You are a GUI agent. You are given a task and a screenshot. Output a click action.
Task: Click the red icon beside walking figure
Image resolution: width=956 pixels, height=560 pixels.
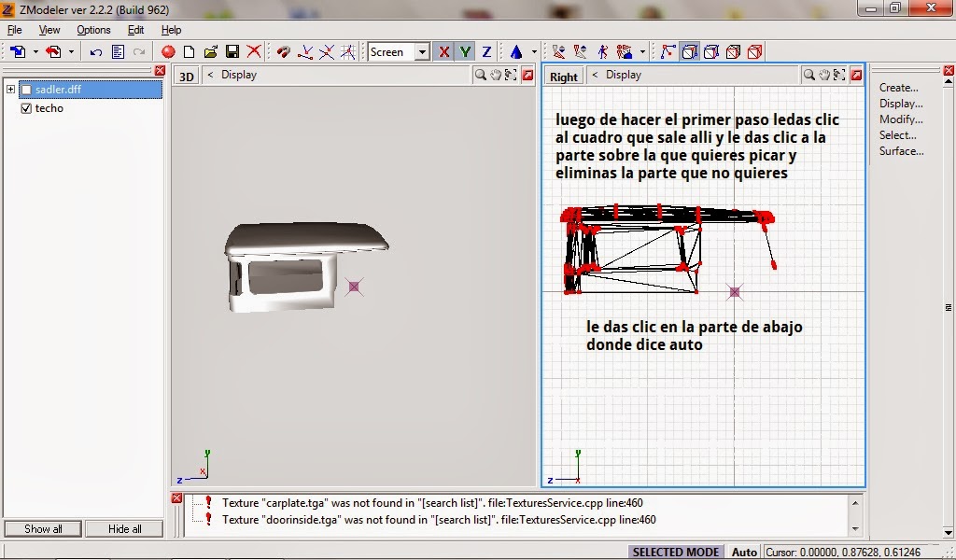click(x=625, y=51)
